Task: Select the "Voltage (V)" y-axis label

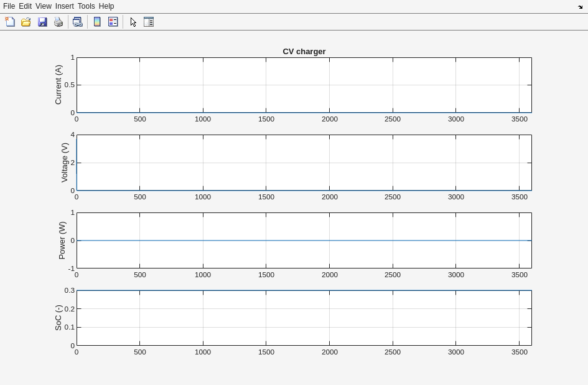Action: click(x=65, y=163)
